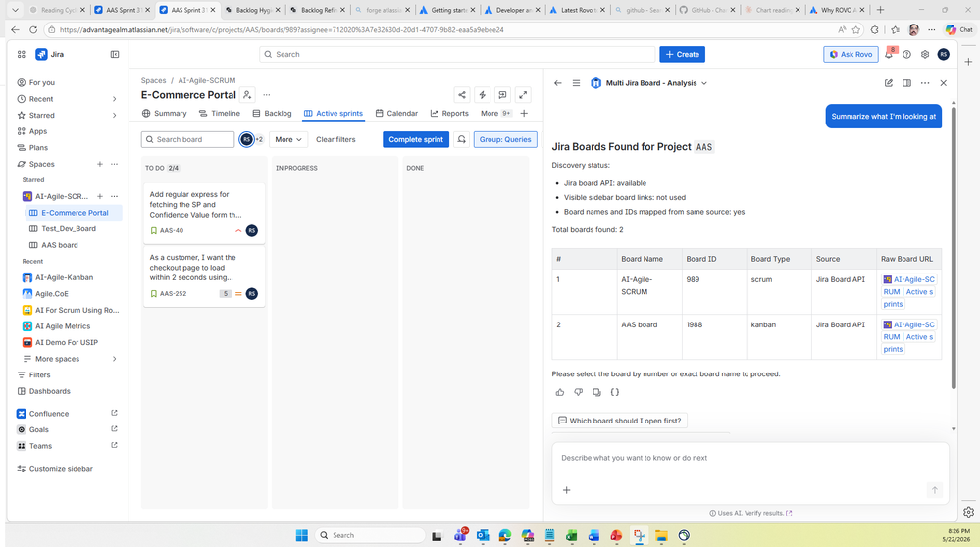Open Jira settings gear in top bar
This screenshot has width=980, height=547.
tap(925, 54)
